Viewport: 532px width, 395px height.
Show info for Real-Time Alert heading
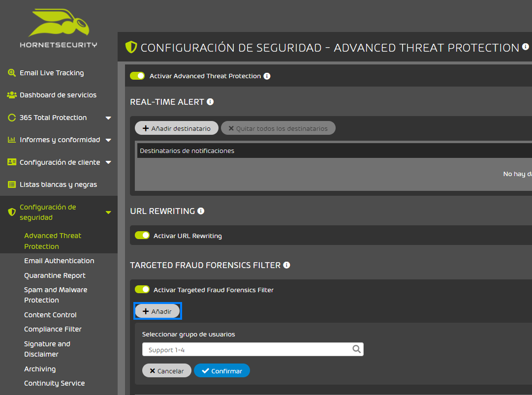click(x=210, y=102)
